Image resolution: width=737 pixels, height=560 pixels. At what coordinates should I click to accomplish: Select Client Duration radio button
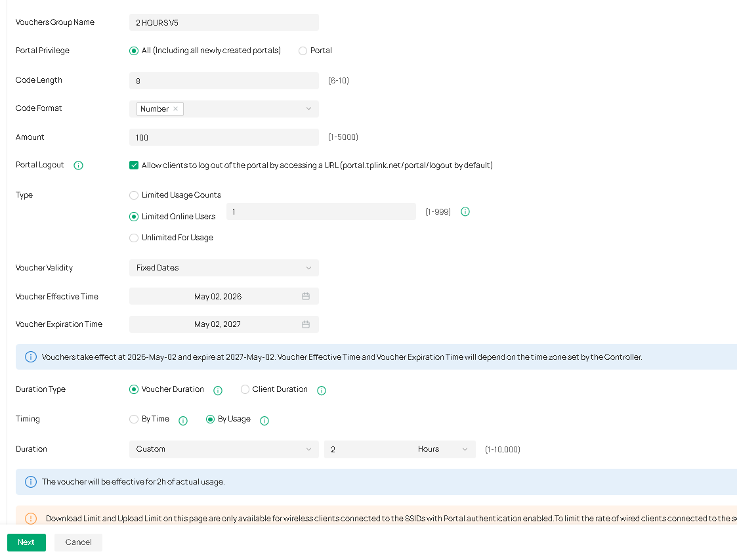click(245, 389)
